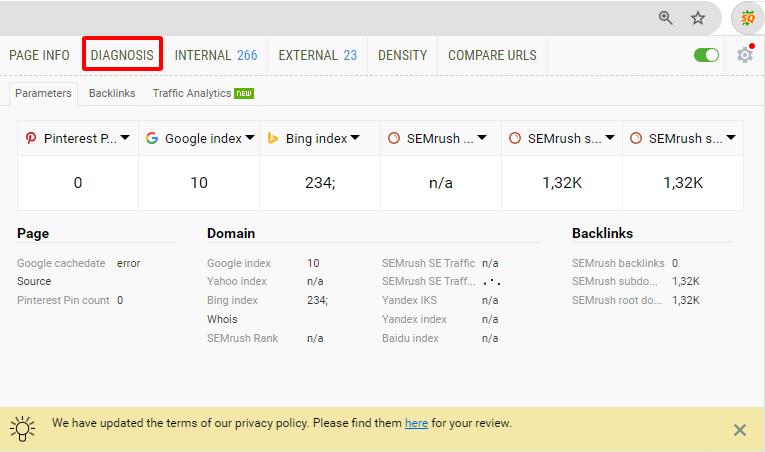Image resolution: width=765 pixels, height=452 pixels.
Task: Click the zoom magnifier icon in address bar
Action: point(666,18)
